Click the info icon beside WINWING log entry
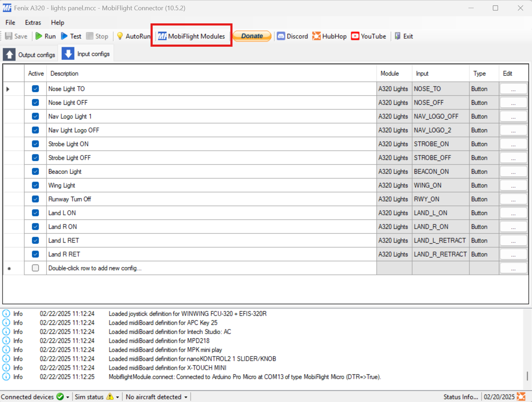This screenshot has width=532, height=402. tap(6, 314)
